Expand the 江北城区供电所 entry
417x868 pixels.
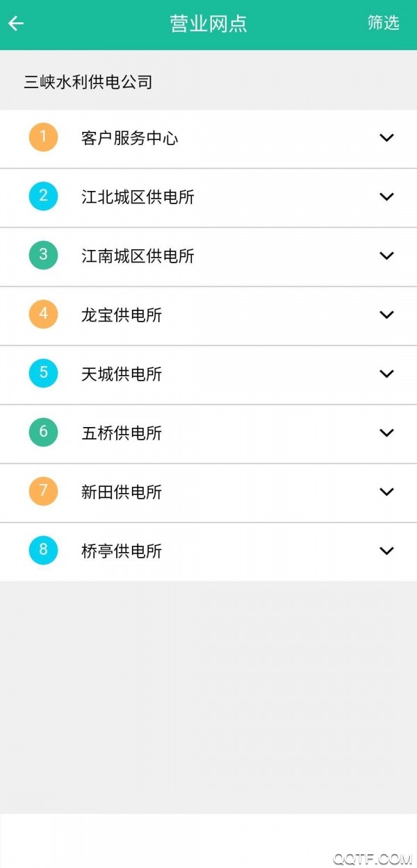[x=387, y=196]
